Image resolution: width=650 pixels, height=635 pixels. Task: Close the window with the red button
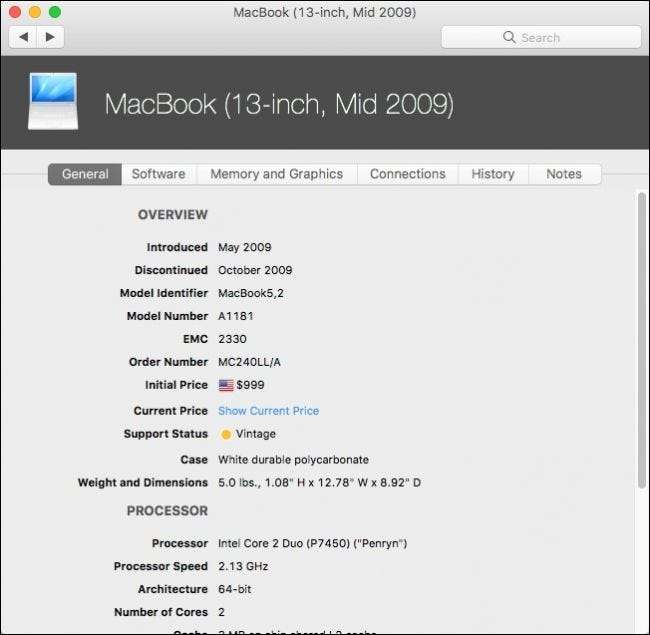click(15, 12)
